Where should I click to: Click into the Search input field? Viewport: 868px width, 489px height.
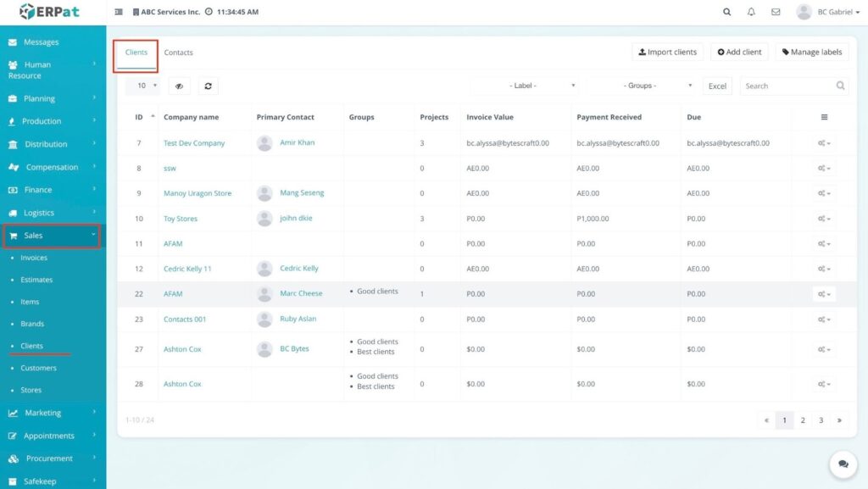(x=787, y=86)
